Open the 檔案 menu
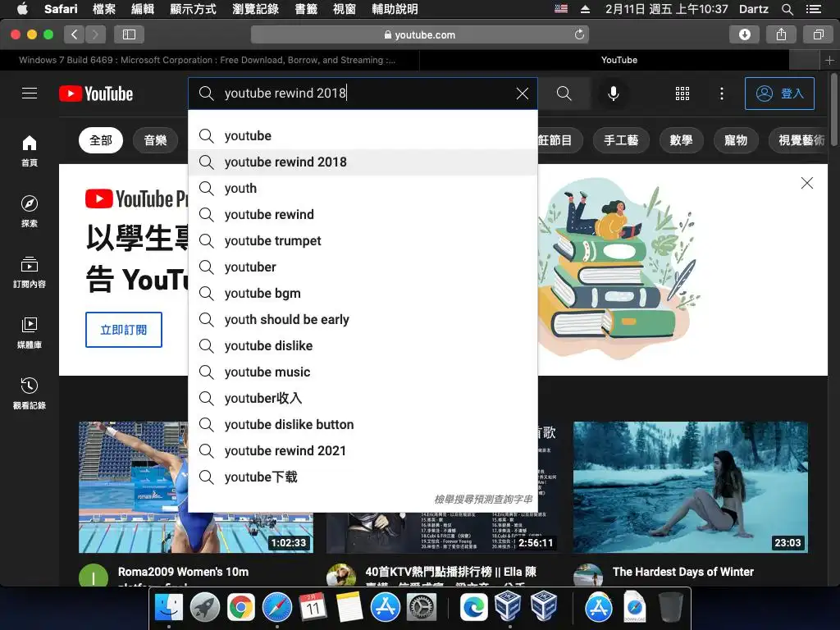 [104, 9]
